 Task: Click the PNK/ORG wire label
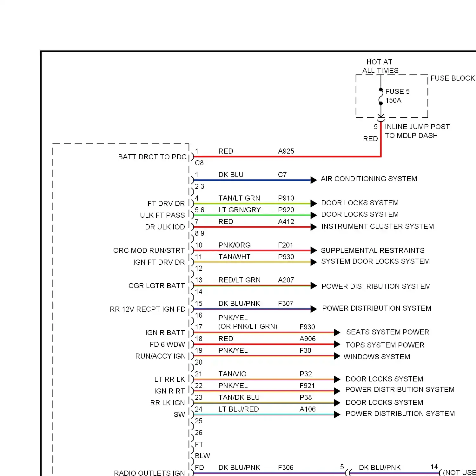[234, 245]
